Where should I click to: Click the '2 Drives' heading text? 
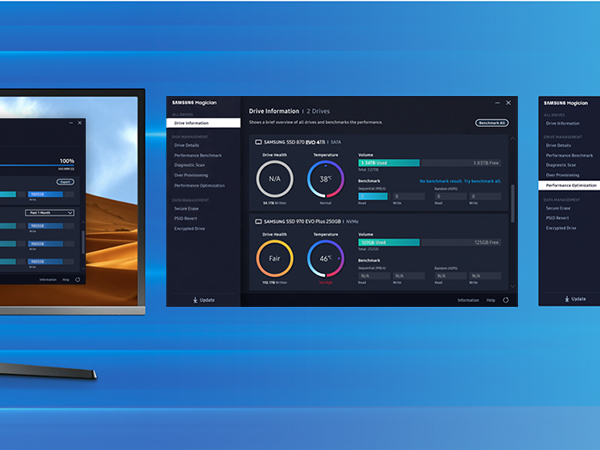click(x=318, y=111)
